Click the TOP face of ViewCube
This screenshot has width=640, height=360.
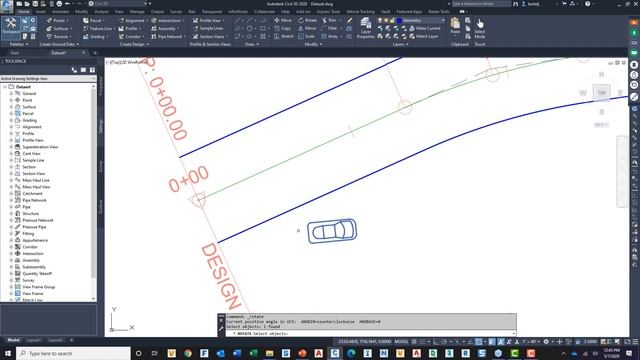[x=602, y=93]
